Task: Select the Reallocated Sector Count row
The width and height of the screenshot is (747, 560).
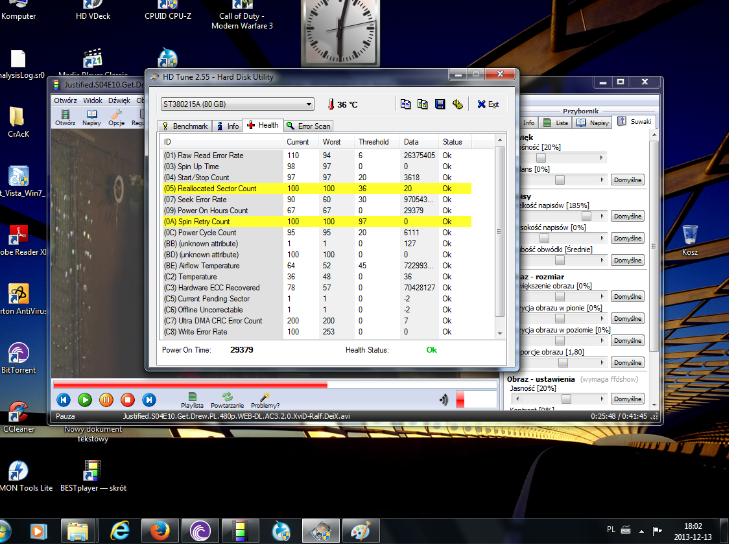Action: click(x=317, y=189)
